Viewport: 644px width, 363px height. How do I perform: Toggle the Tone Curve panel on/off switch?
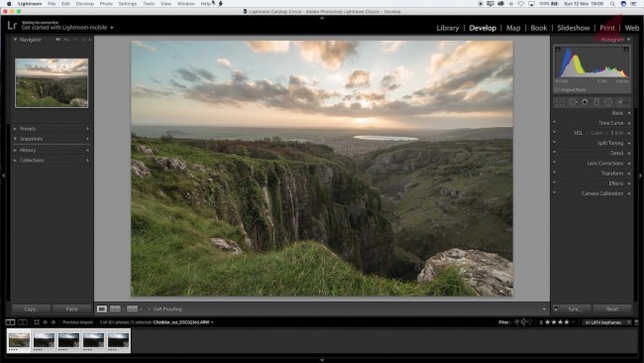[555, 122]
